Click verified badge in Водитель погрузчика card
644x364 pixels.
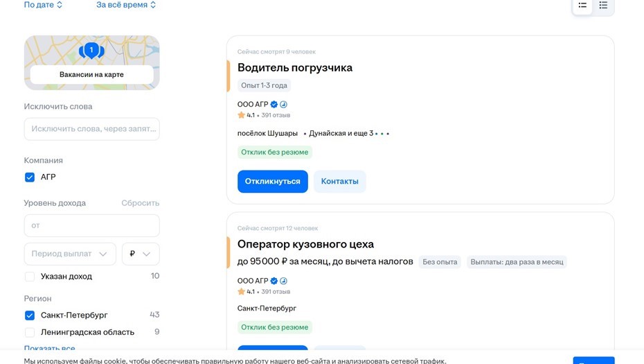coord(274,105)
